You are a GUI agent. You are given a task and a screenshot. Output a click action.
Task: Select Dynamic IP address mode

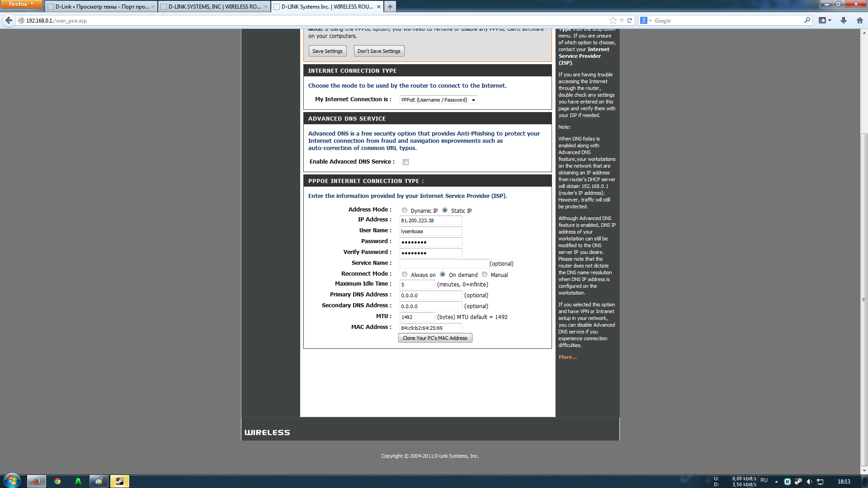[405, 210]
